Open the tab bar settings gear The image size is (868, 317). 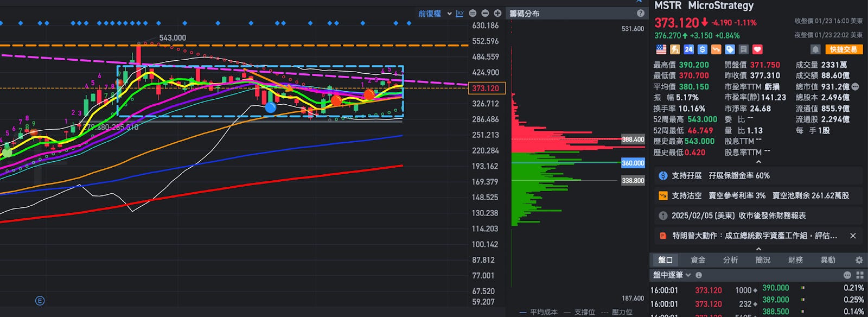pyautogui.click(x=859, y=260)
